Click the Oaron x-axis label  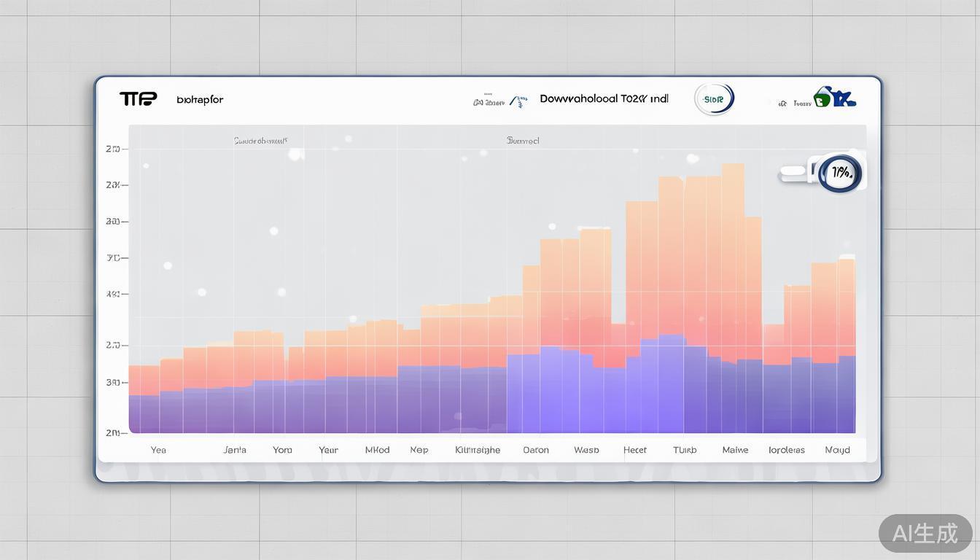pos(536,450)
